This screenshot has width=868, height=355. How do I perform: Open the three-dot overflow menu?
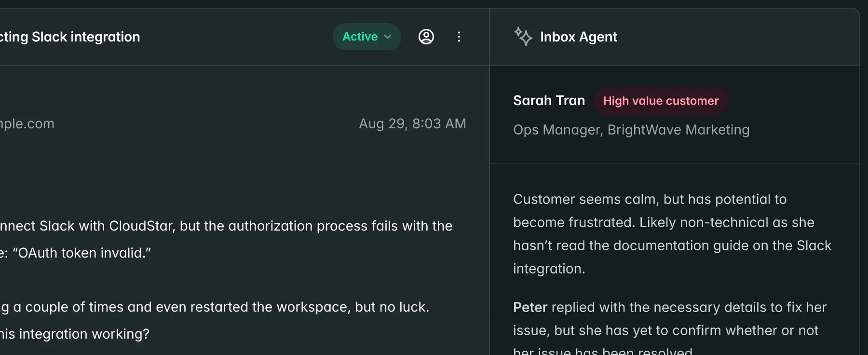coord(459,36)
